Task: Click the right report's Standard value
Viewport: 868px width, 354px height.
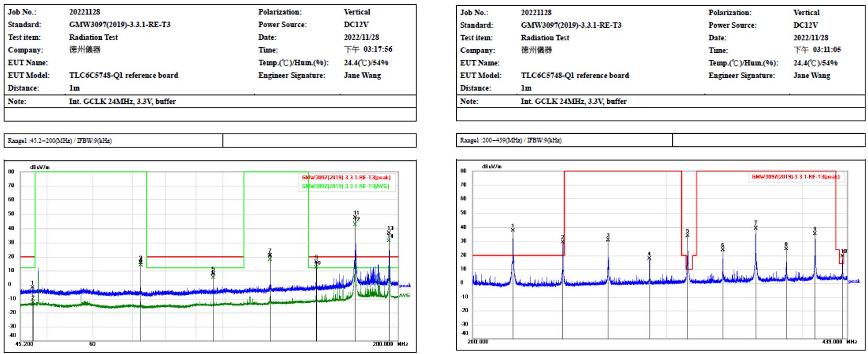Action: (x=571, y=25)
